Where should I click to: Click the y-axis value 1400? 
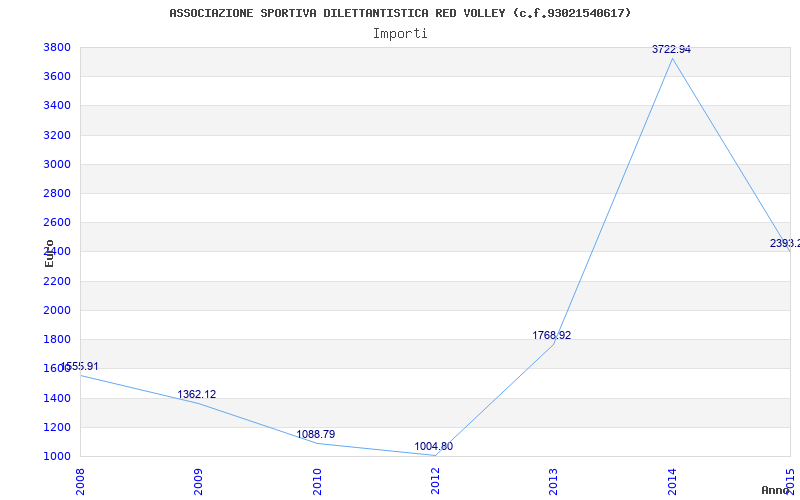57,398
